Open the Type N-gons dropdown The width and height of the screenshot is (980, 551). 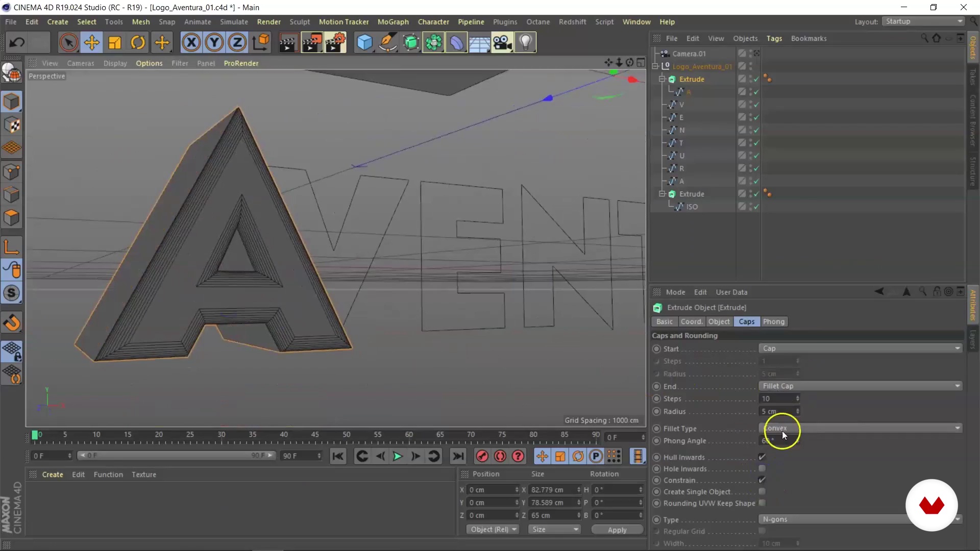[861, 519]
